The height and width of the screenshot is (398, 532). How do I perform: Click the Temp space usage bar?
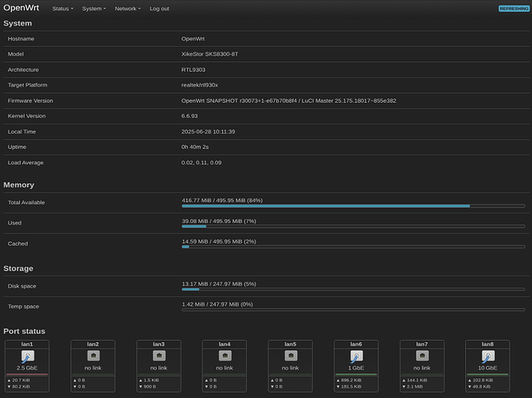[x=354, y=310]
